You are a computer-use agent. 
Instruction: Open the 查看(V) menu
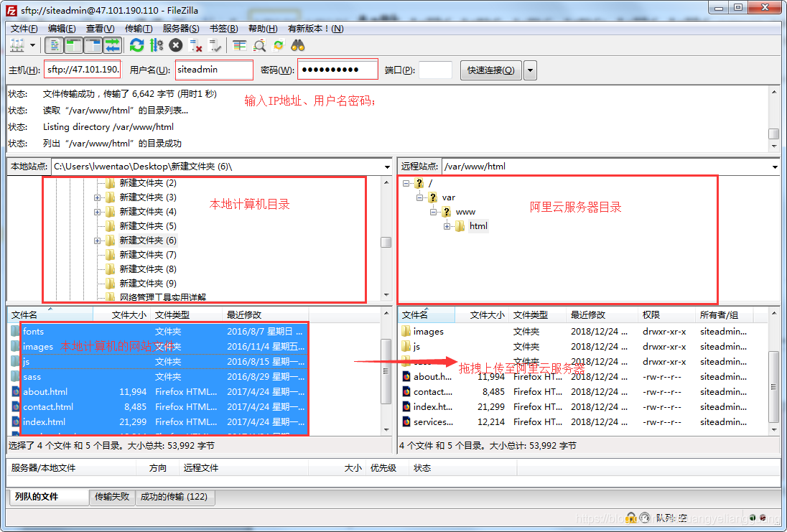click(x=101, y=29)
